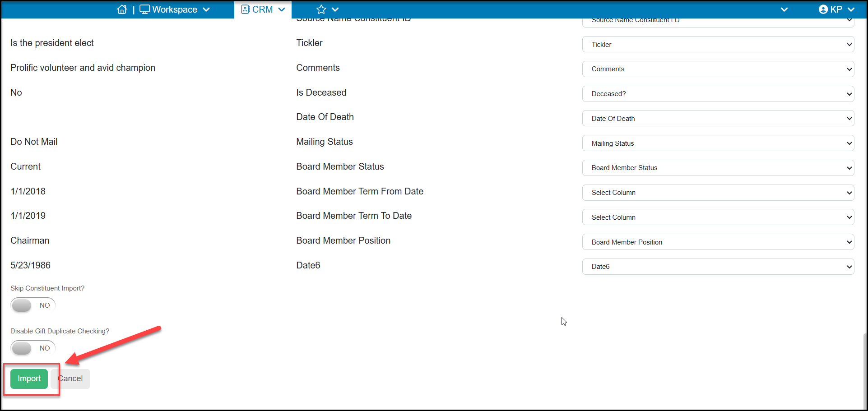Click the KP user profile icon
The height and width of the screenshot is (411, 868).
(x=823, y=9)
